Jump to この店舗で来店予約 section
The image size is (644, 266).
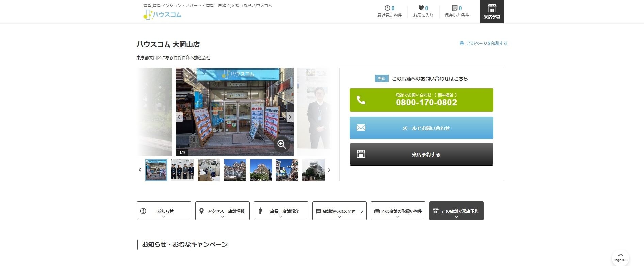click(457, 211)
